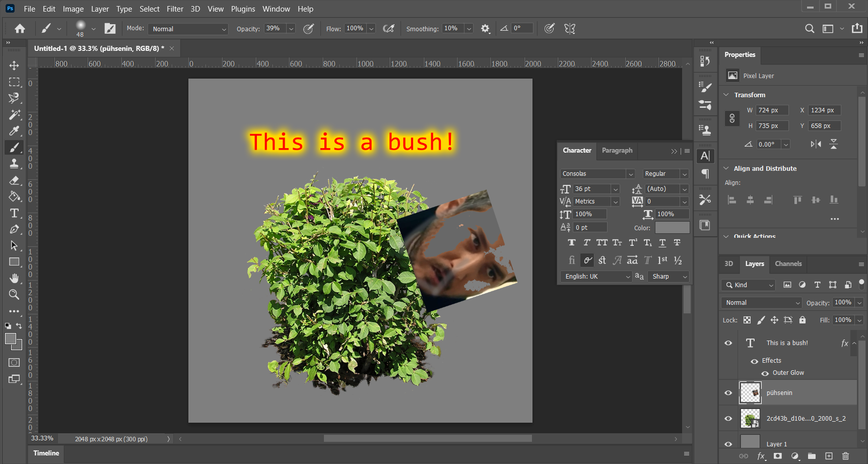Open the English: UK language dropdown
The height and width of the screenshot is (464, 868).
point(596,277)
